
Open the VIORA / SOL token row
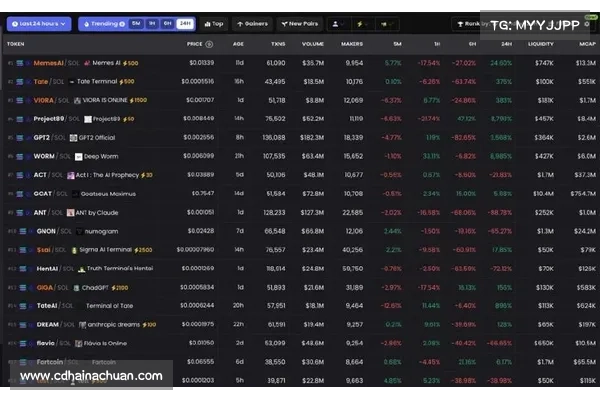click(x=300, y=100)
